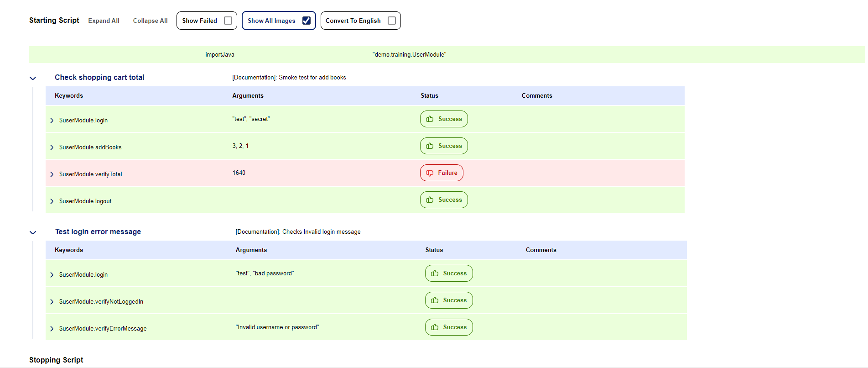Viewport: 868px width, 368px height.
Task: Click Expand All link
Action: (x=104, y=21)
